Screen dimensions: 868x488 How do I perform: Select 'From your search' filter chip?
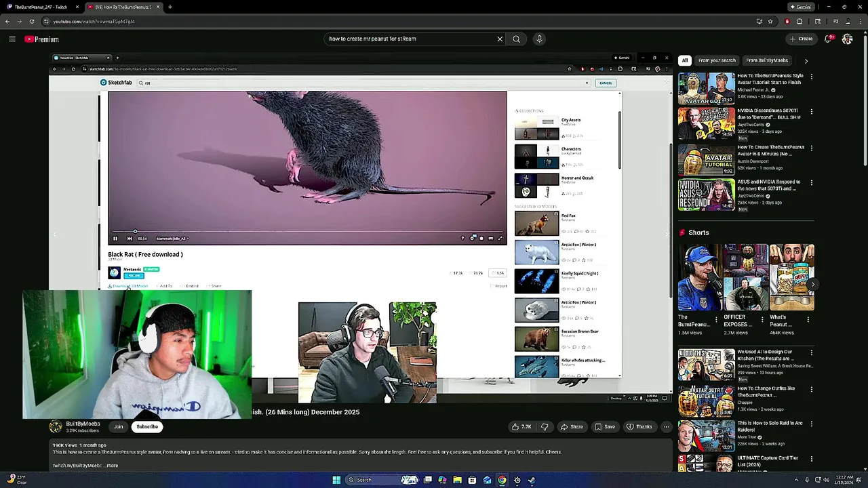717,60
